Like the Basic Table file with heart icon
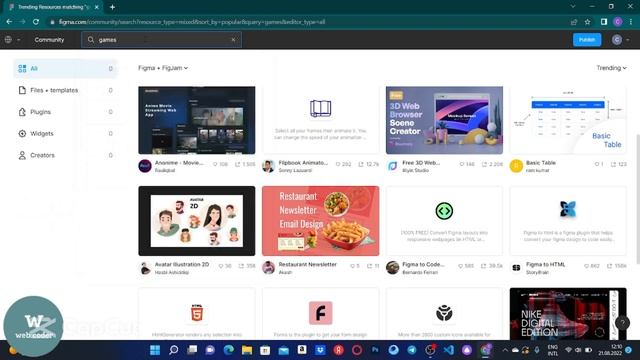The width and height of the screenshot is (640, 360). point(597,164)
